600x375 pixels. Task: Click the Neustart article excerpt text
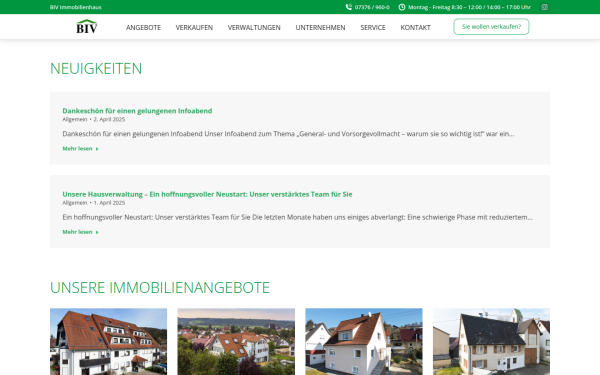click(297, 217)
